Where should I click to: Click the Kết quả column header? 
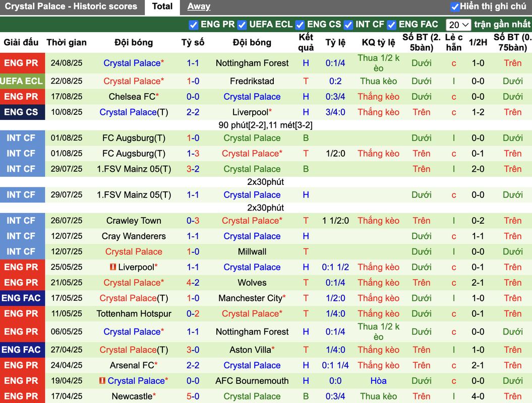[x=306, y=42]
